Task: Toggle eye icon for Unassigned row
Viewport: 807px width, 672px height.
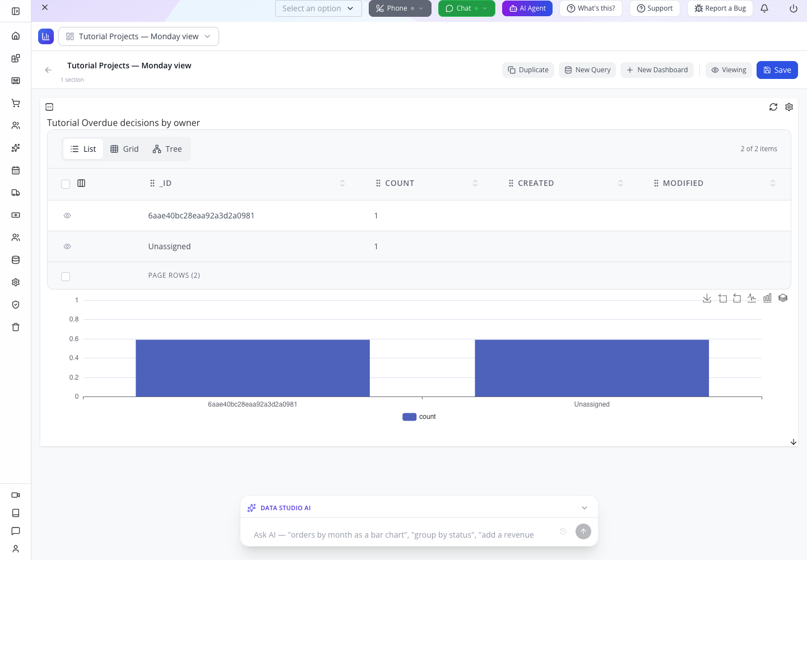Action: click(x=67, y=246)
